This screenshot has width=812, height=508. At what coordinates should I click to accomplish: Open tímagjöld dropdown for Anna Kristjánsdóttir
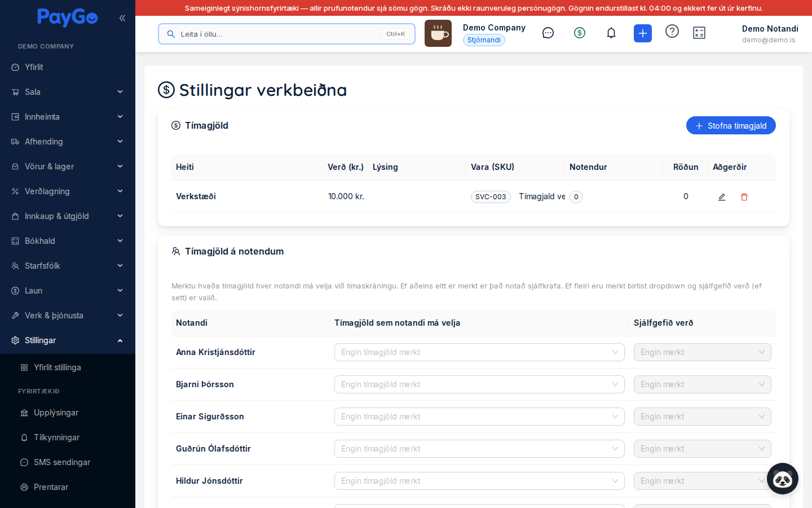(479, 352)
